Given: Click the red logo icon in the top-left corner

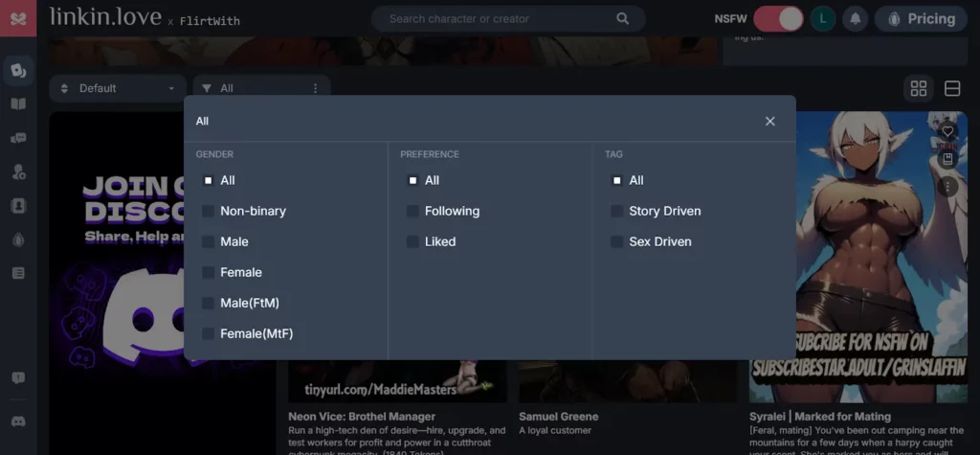Looking at the screenshot, I should [x=18, y=18].
